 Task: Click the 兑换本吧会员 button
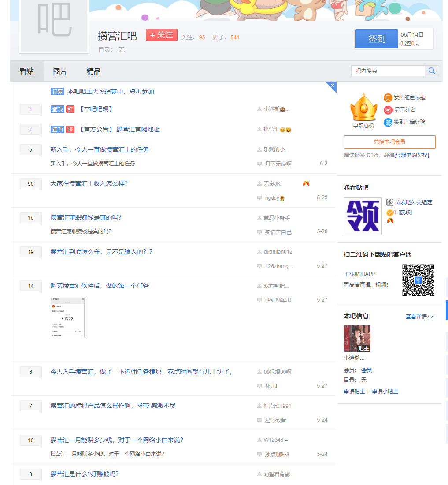click(x=389, y=142)
